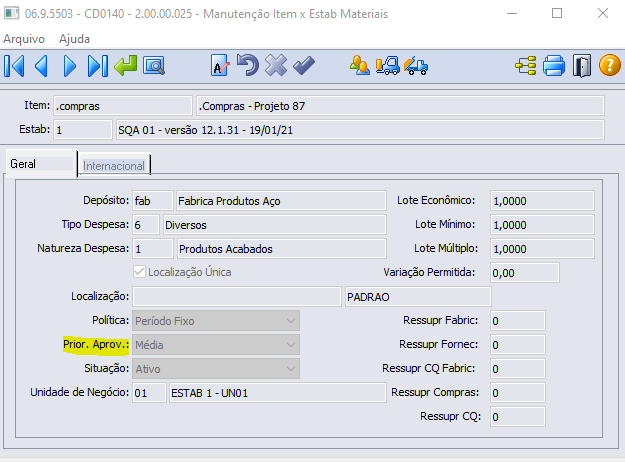Click the Lote Mínimo field
The width and height of the screenshot is (625, 462).
[542, 225]
